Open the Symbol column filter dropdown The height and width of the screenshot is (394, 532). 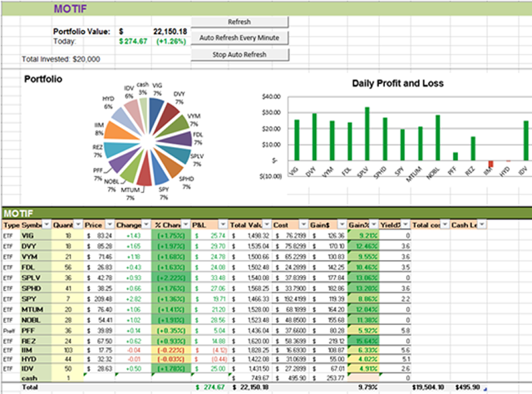tap(46, 224)
